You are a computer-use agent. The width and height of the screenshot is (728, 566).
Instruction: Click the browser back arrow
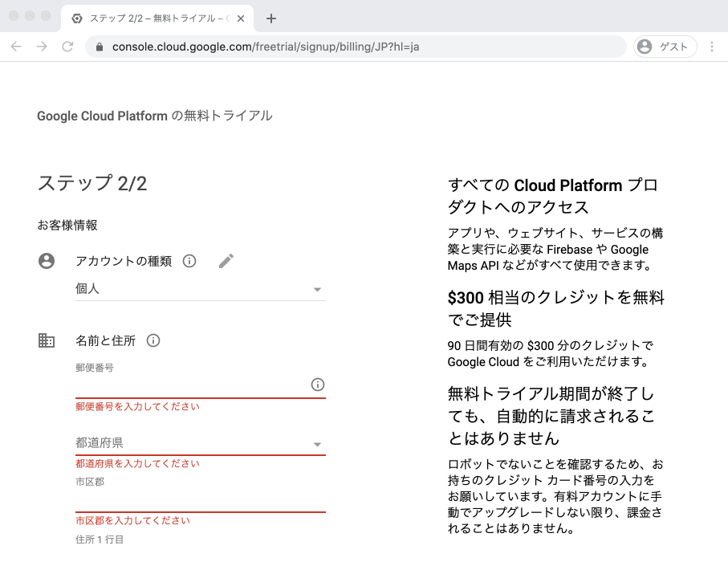pos(16,47)
